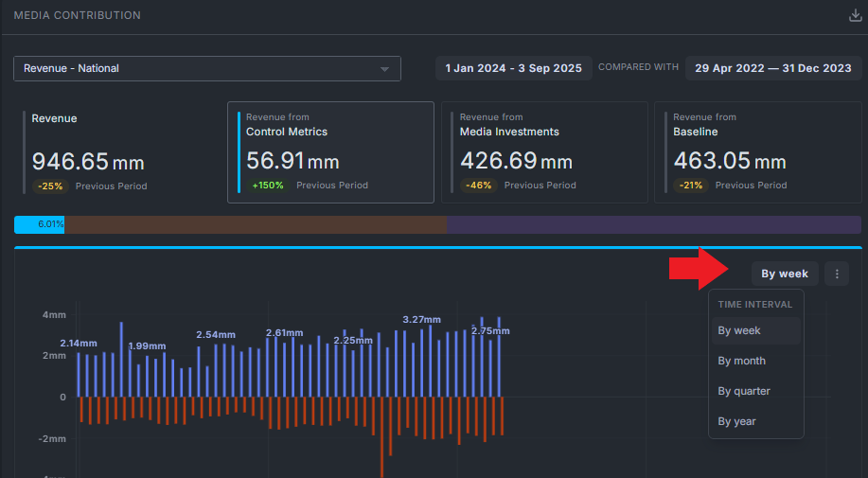Screen dimensions: 868x478
Task: Expand the Revenue - National dropdown arrow
Action: [x=384, y=69]
